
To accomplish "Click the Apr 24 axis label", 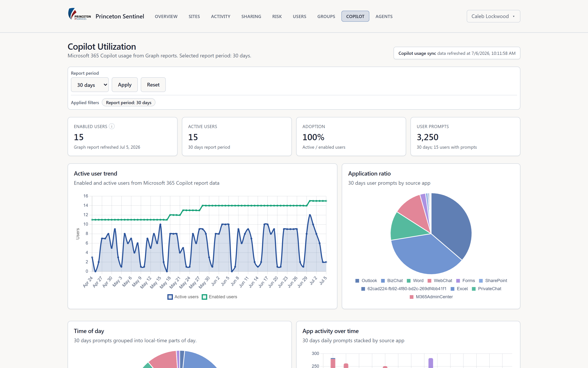I will tap(88, 282).
